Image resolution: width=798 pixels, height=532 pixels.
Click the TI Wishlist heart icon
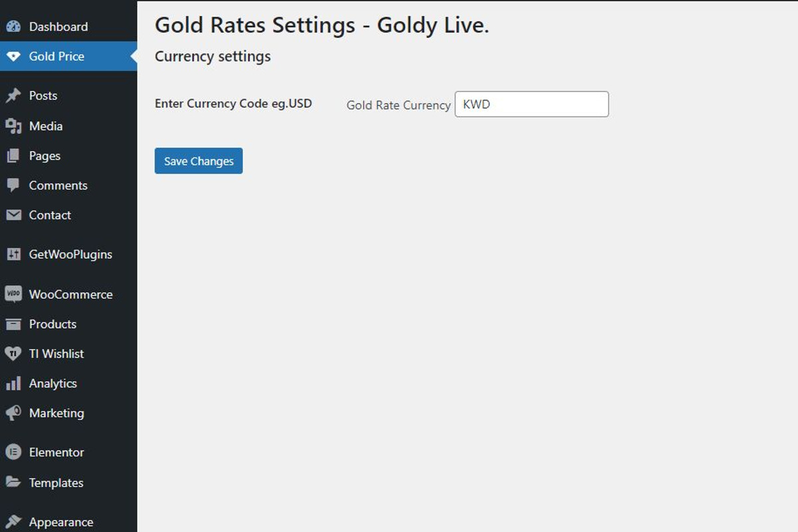tap(13, 354)
